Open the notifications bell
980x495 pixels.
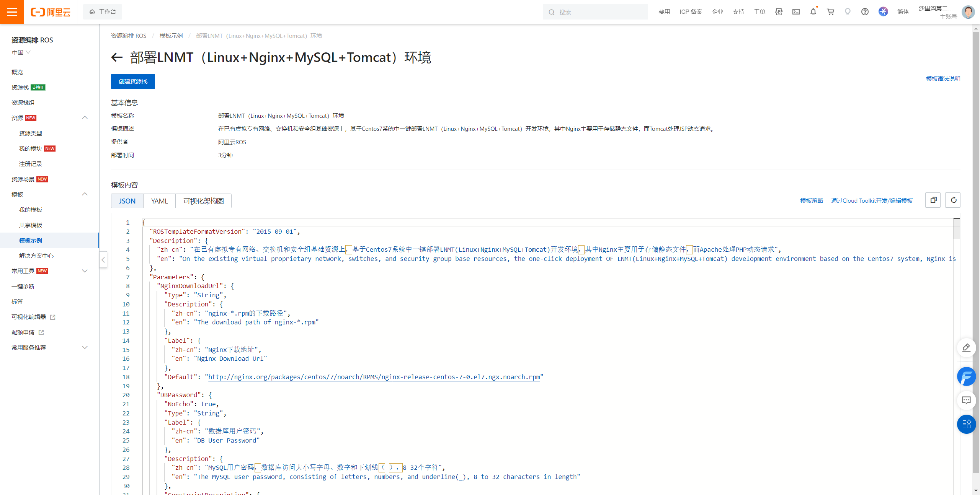(x=813, y=12)
